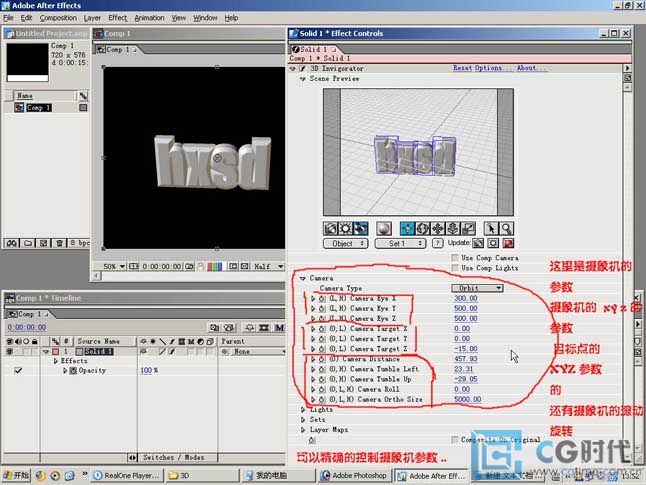Click the Camera Target Y stopwatch icon
Screen dimensions: 646x485
(322, 339)
